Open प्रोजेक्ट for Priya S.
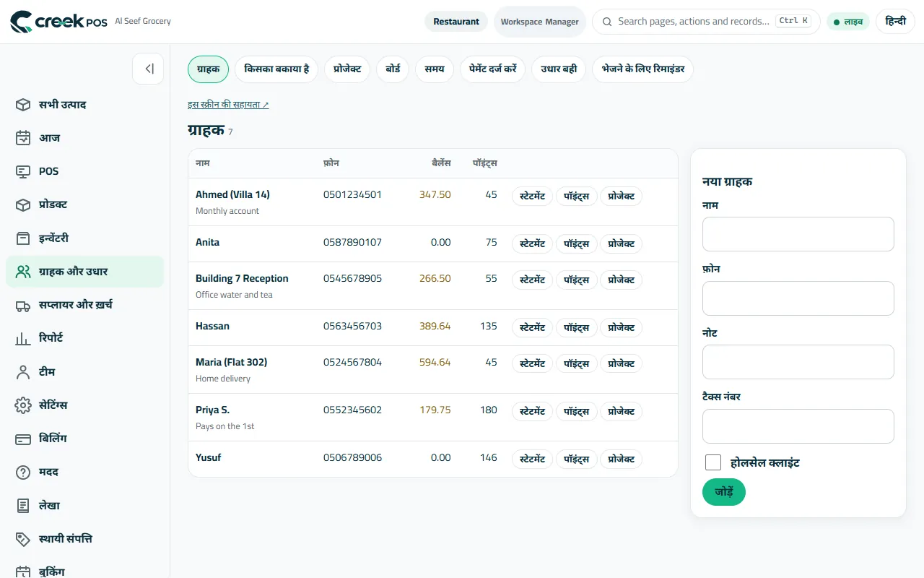Image resolution: width=924 pixels, height=578 pixels. [621, 411]
